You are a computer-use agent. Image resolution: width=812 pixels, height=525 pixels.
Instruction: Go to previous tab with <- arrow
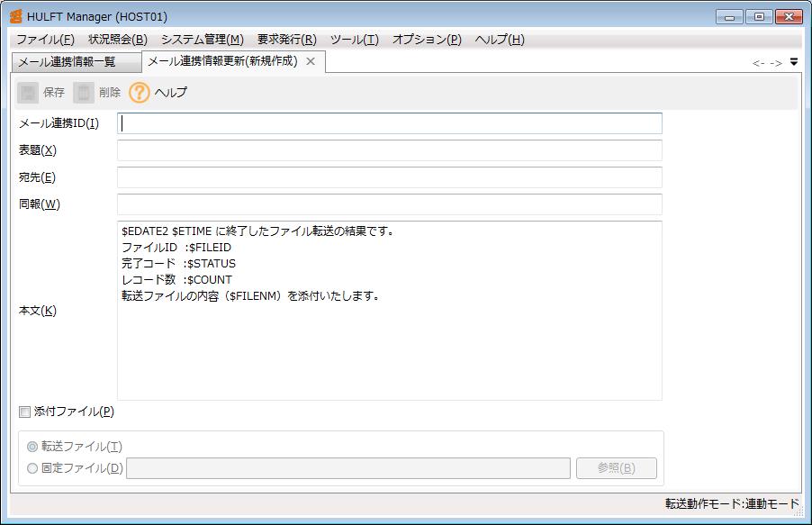759,63
